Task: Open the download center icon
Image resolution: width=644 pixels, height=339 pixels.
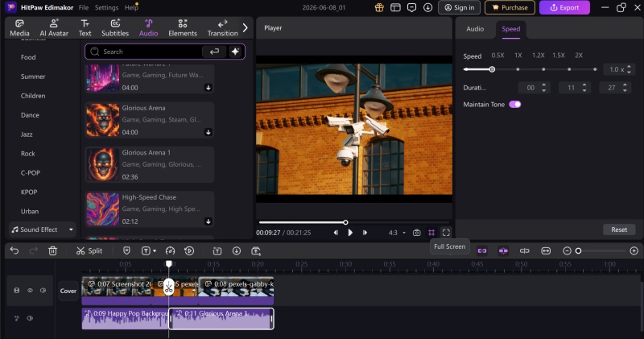Action: (428, 7)
